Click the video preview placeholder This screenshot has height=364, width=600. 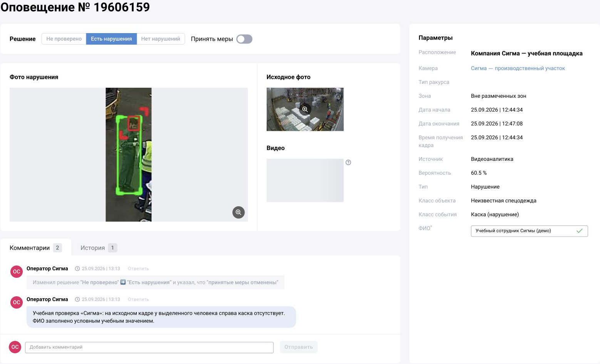(x=305, y=180)
